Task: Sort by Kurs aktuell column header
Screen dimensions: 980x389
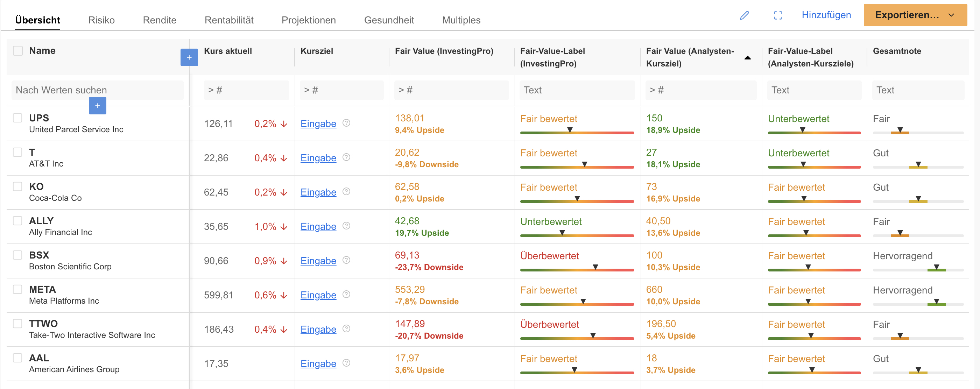Action: coord(228,51)
